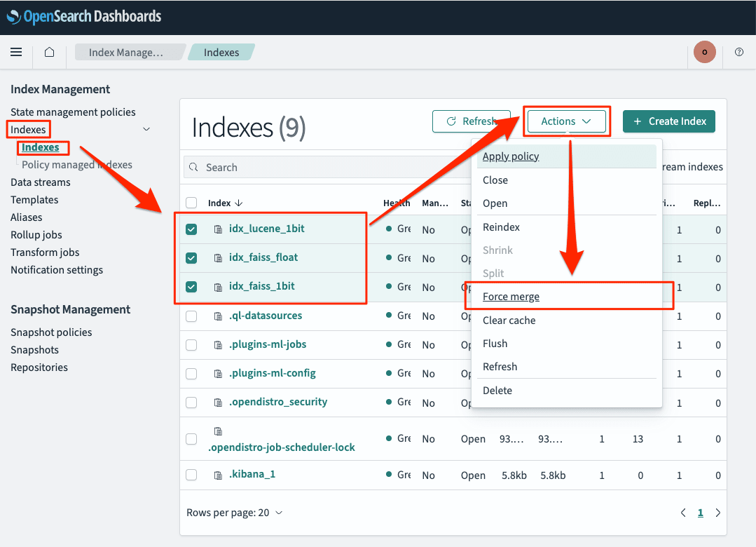Screen dimensions: 756x547
Task: Toggle the select-all indexes checkbox
Action: coord(191,203)
